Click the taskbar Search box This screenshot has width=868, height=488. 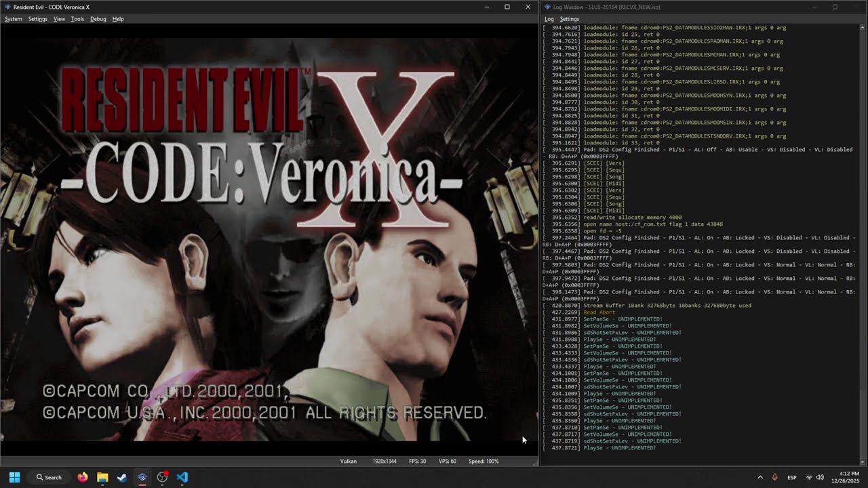(x=49, y=477)
